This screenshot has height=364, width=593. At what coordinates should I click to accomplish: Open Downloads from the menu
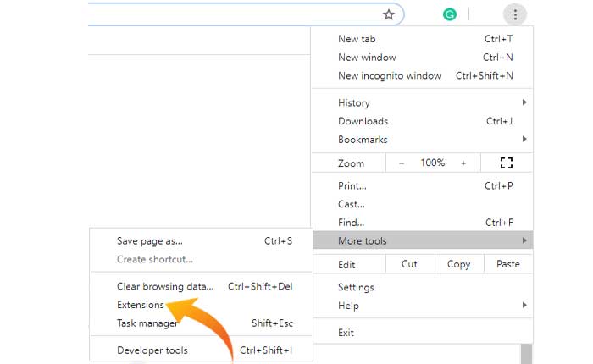pyautogui.click(x=363, y=121)
